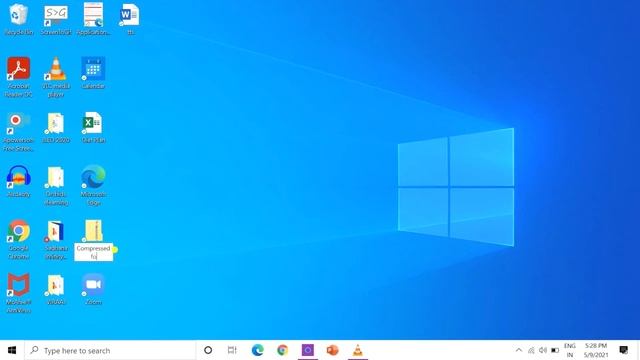
Task: Open the ENG IN language switcher
Action: point(570,350)
